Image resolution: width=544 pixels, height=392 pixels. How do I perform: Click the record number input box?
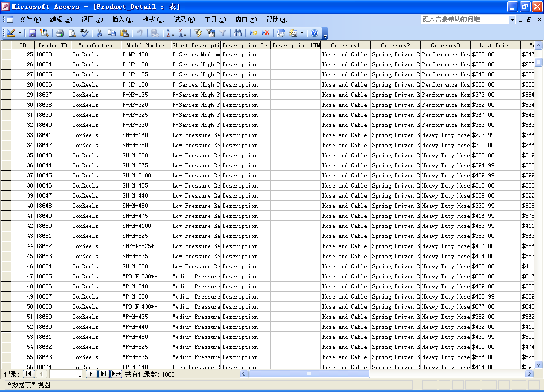coord(66,374)
